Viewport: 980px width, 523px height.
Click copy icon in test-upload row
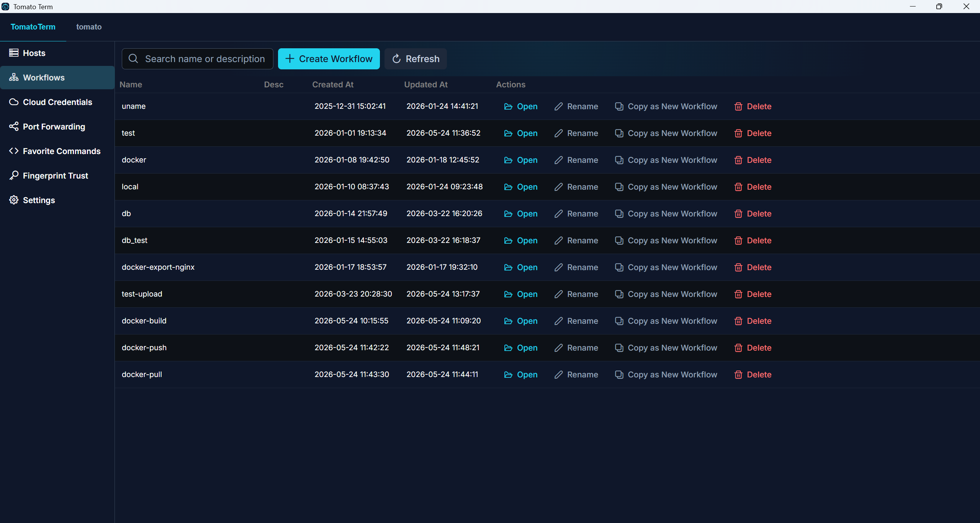(619, 294)
